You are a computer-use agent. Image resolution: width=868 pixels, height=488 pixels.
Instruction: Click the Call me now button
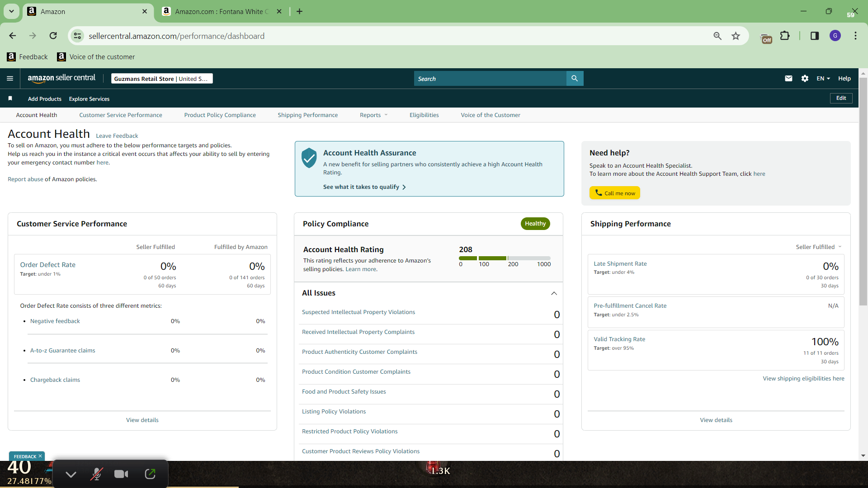[x=614, y=193]
